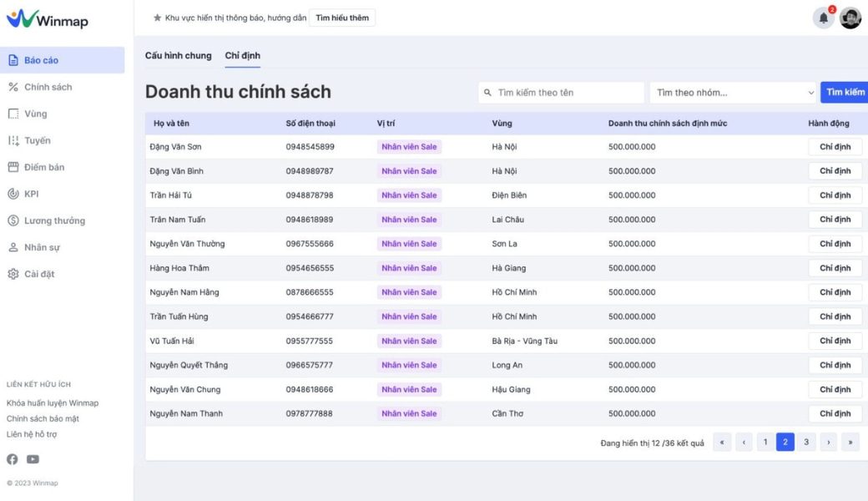Image resolution: width=868 pixels, height=501 pixels.
Task: Focus the Tìm kiếm theo tên field
Action: 562,93
